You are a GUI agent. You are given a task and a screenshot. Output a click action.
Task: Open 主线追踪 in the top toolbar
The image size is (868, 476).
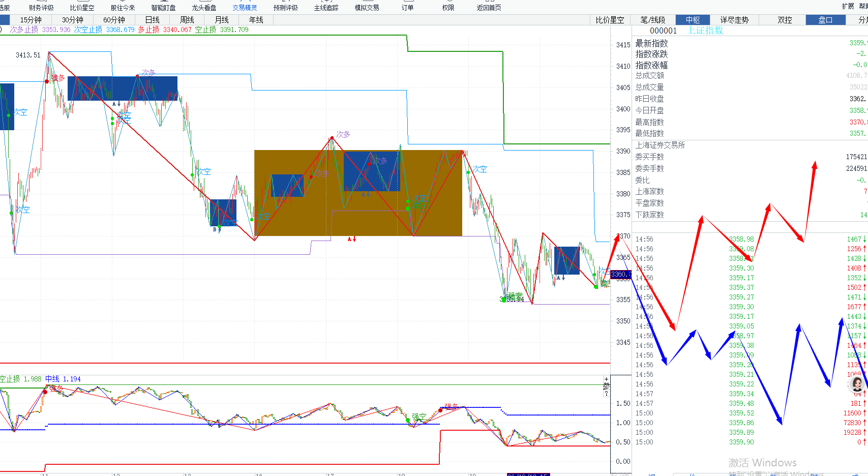click(x=326, y=8)
